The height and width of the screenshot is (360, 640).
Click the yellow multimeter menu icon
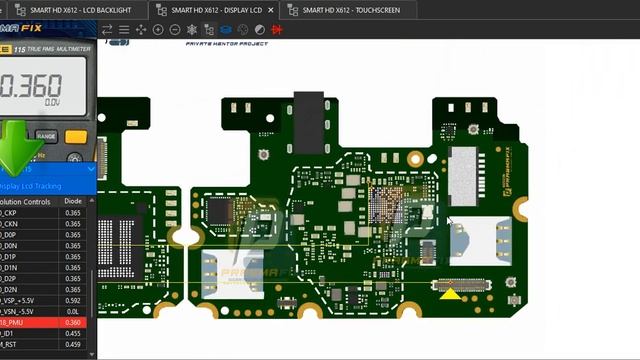[76, 137]
